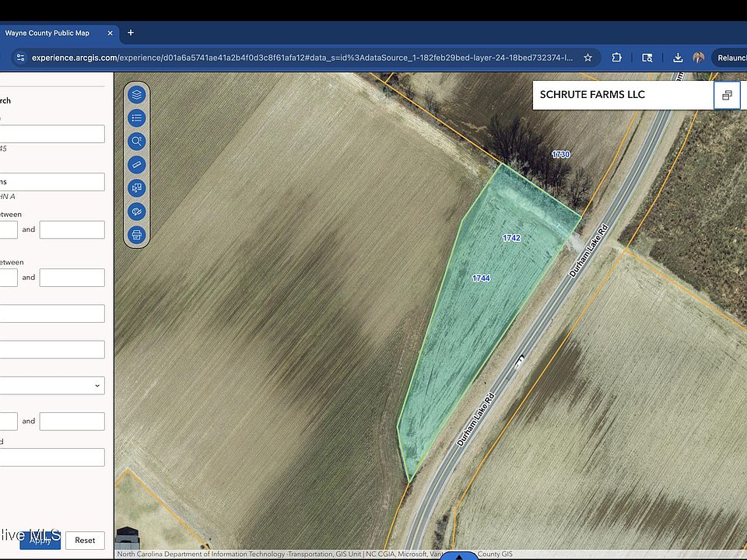Select parcel labeled 1744 on the map
747x560 pixels.
pos(480,278)
